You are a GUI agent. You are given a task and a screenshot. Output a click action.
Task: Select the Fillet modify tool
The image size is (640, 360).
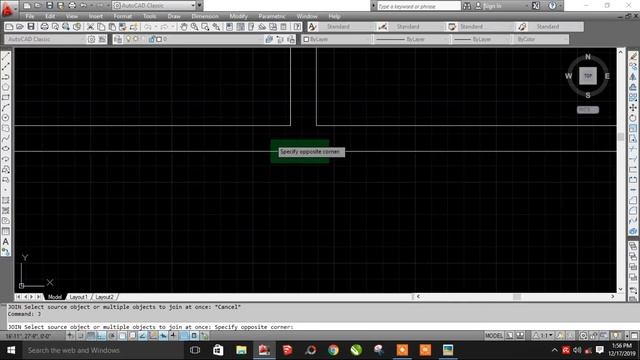point(633,211)
